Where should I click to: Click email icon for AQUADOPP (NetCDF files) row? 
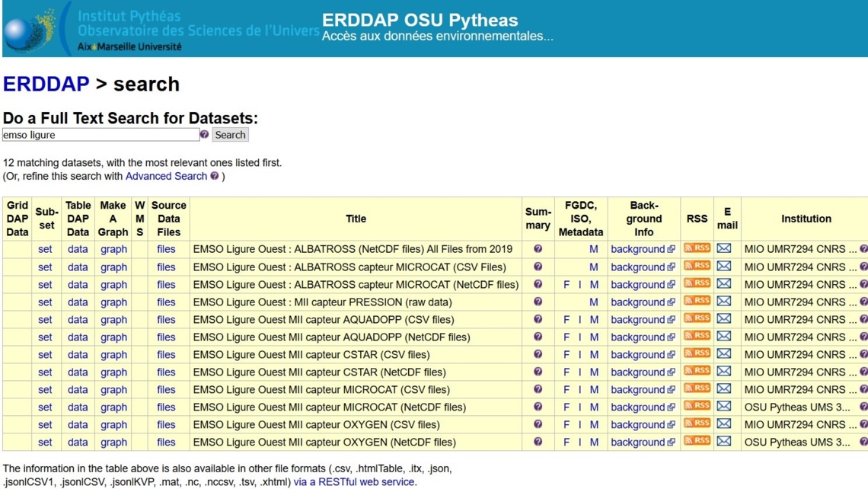724,336
